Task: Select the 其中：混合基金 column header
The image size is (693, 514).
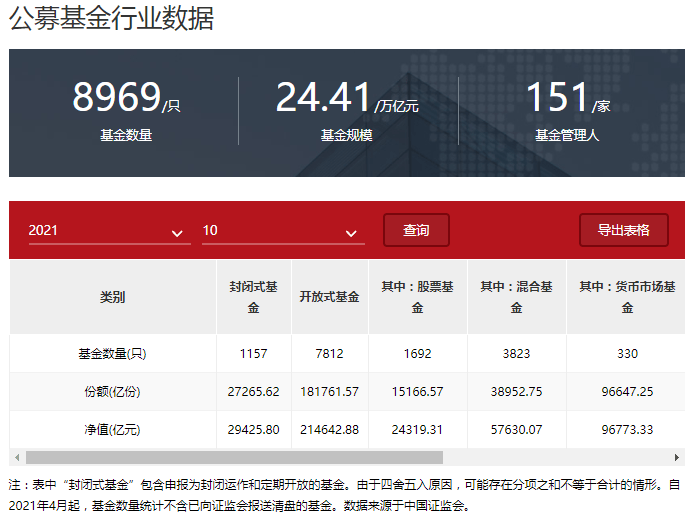Action: (517, 297)
